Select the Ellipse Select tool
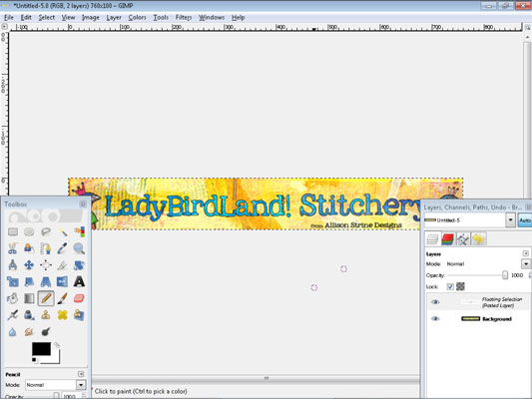Screen dimensions: 532x399 point(29,231)
